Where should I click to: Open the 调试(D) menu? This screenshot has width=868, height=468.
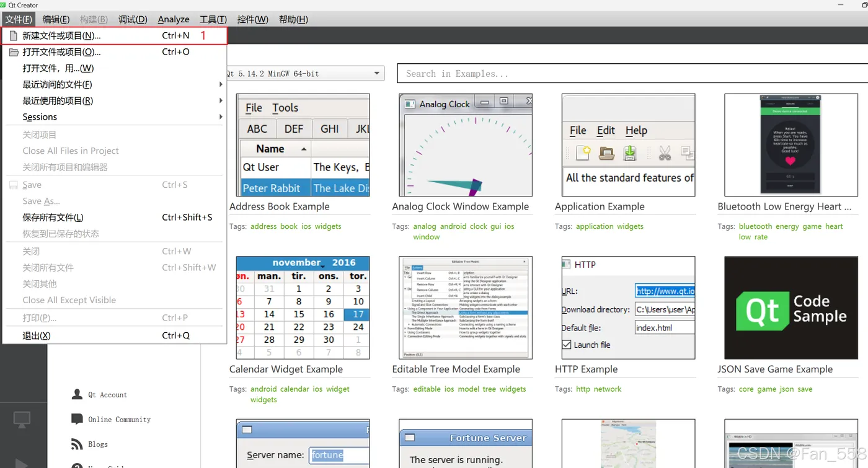(x=132, y=19)
